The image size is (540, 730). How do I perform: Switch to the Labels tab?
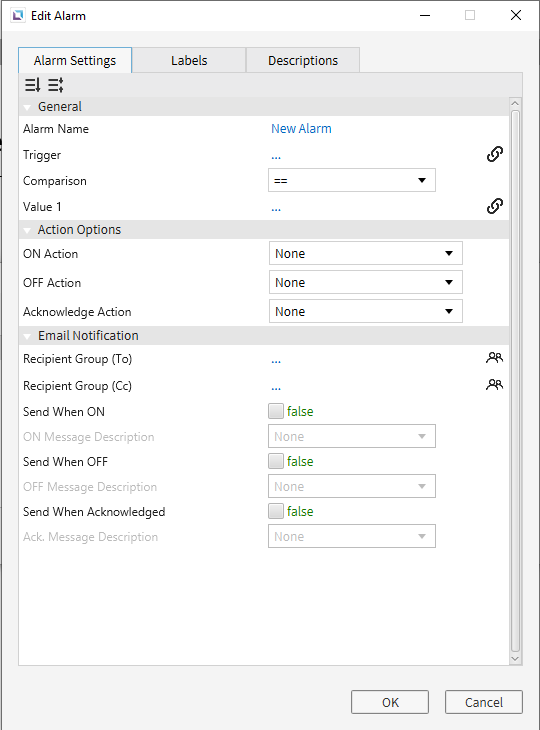point(189,61)
